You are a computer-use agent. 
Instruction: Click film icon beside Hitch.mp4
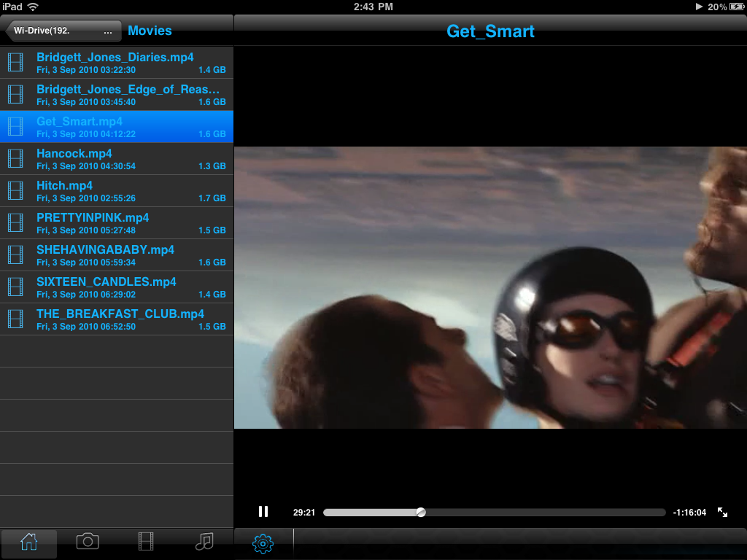(x=15, y=190)
